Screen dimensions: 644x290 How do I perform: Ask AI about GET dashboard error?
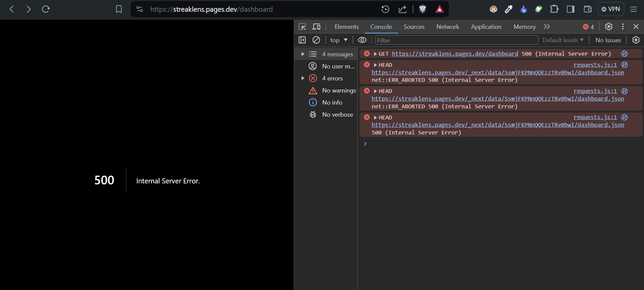click(625, 54)
